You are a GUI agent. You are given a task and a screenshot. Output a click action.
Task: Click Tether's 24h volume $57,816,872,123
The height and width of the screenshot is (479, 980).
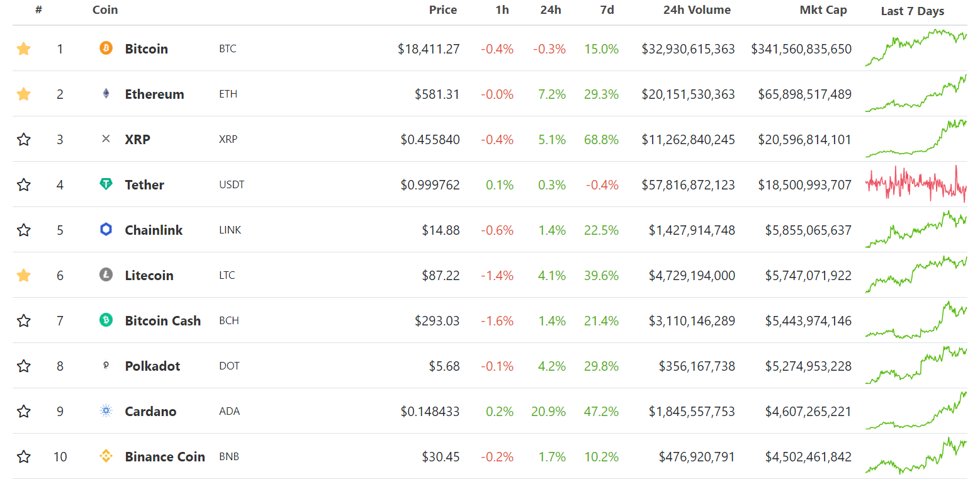point(689,184)
